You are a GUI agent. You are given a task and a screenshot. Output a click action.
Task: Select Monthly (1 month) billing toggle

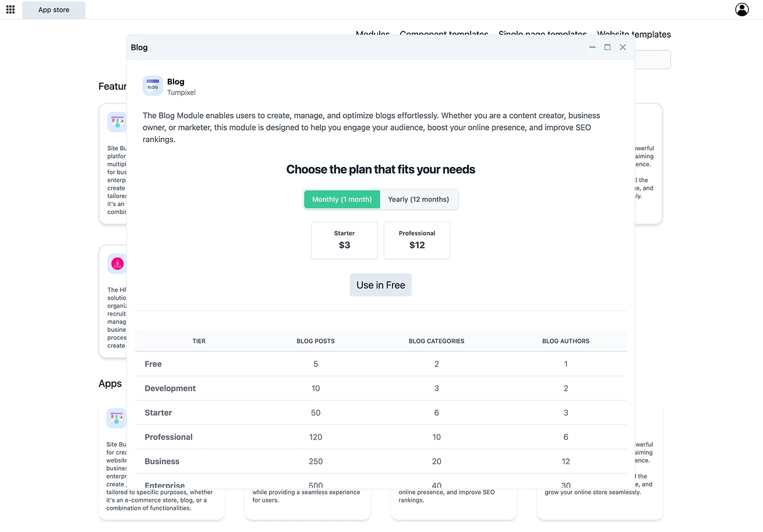point(342,199)
